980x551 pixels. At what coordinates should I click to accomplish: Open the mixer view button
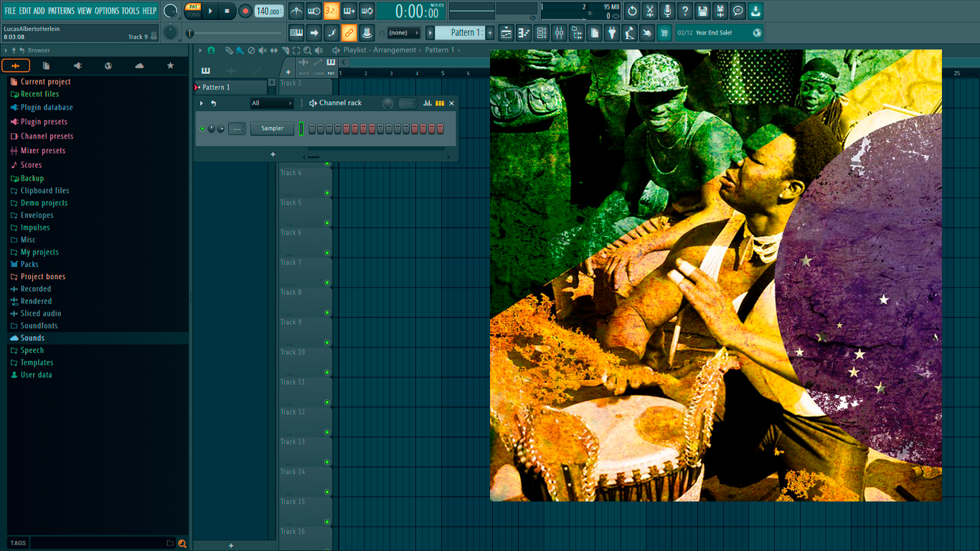click(x=559, y=32)
